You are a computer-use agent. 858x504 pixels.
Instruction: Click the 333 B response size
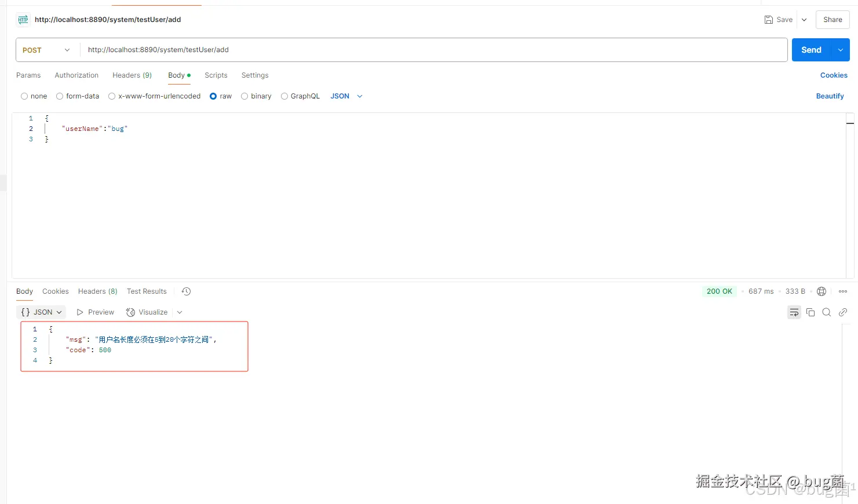coord(795,291)
